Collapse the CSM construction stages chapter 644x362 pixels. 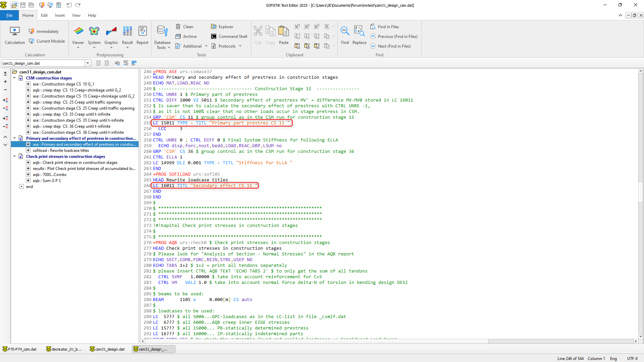coord(14,78)
